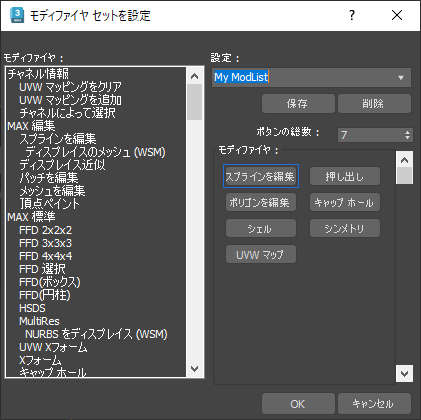Viewport: 421px width, 420px height.
Task: Click the ボタンの総数 number field
Action: (370, 135)
